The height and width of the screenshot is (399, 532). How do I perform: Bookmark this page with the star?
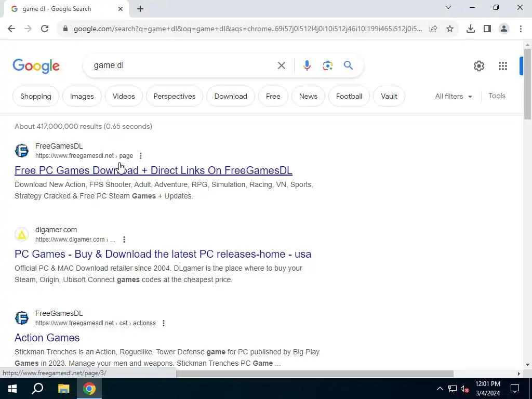coord(450,29)
